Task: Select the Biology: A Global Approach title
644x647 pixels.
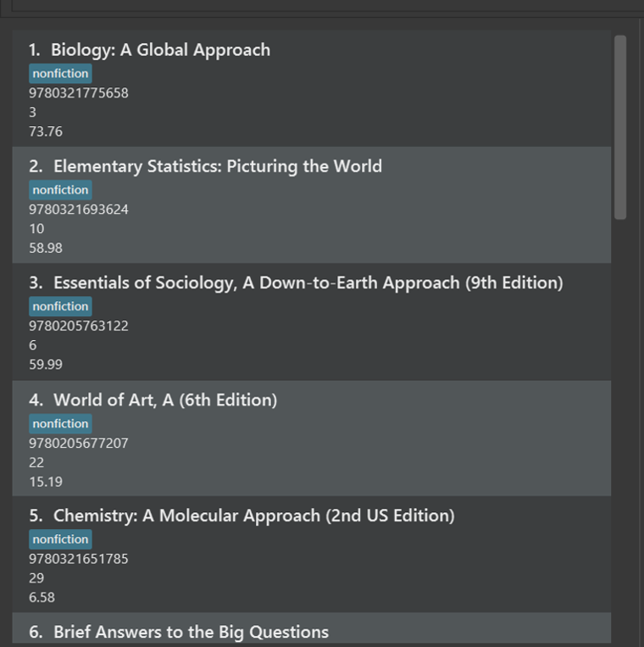Action: [160, 50]
